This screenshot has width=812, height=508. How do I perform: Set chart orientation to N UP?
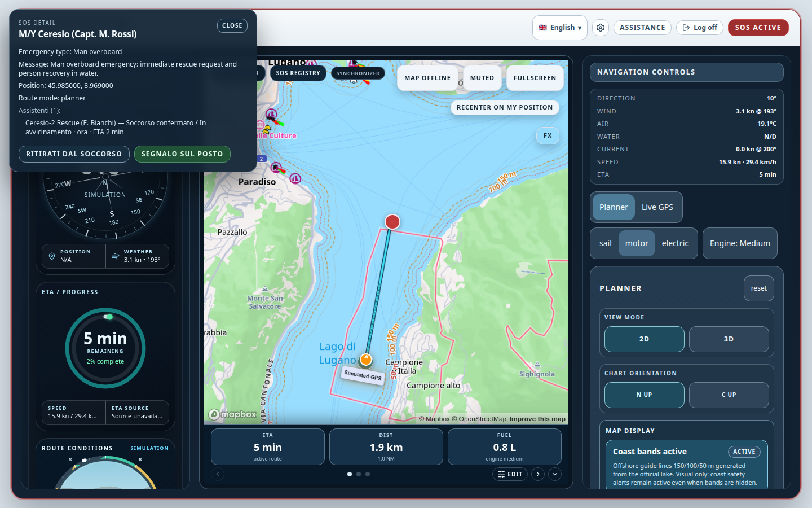pyautogui.click(x=644, y=395)
